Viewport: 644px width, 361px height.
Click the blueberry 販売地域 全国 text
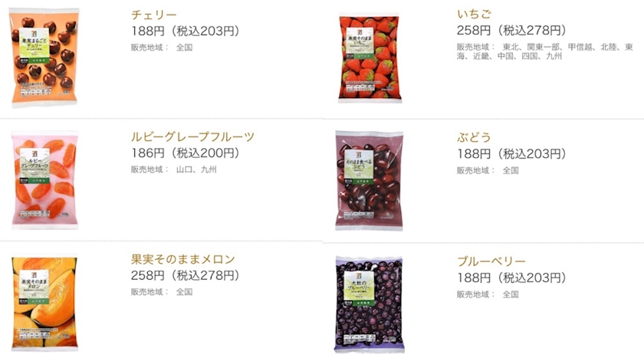tap(488, 294)
